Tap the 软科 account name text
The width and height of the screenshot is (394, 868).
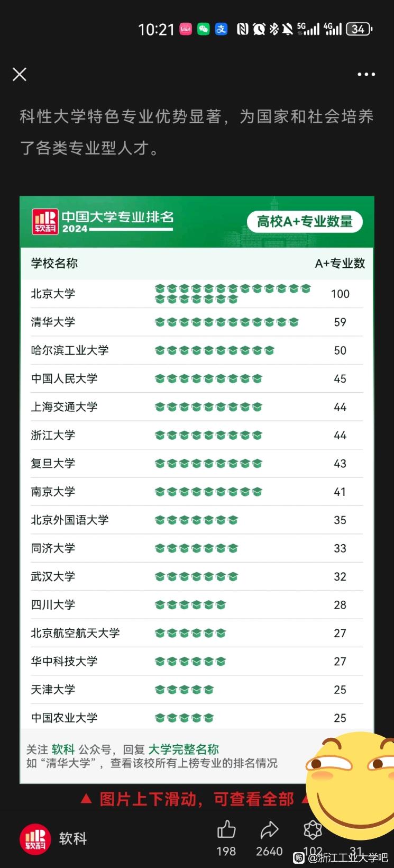tap(73, 839)
